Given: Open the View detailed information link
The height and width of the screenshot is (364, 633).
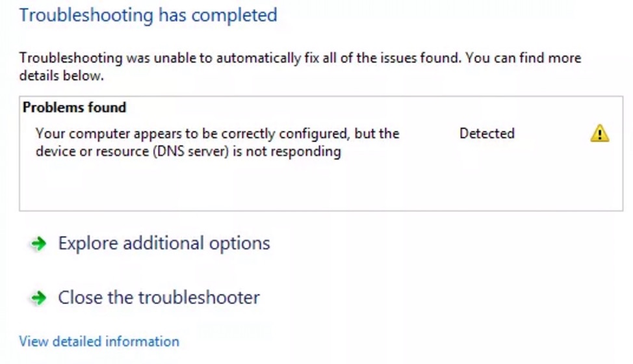Looking at the screenshot, I should 99,341.
